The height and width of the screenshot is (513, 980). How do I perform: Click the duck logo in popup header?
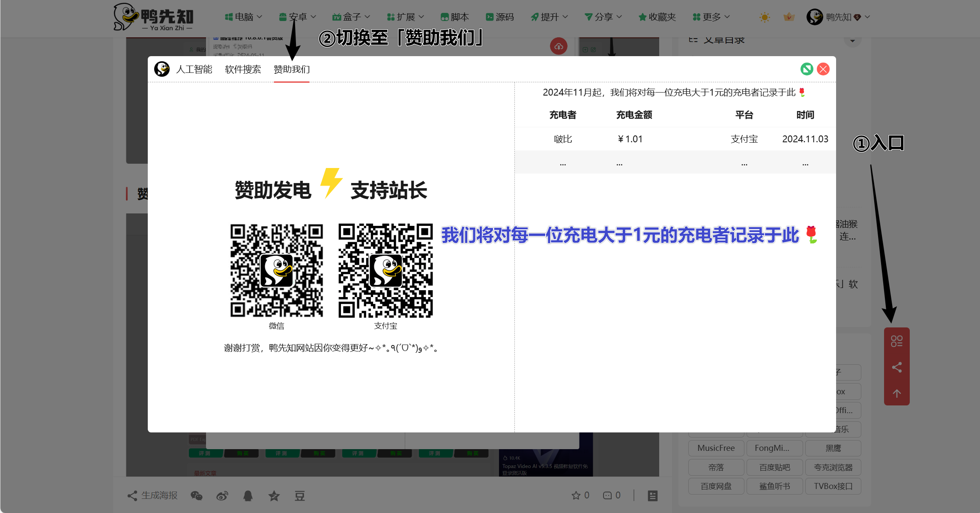point(162,69)
